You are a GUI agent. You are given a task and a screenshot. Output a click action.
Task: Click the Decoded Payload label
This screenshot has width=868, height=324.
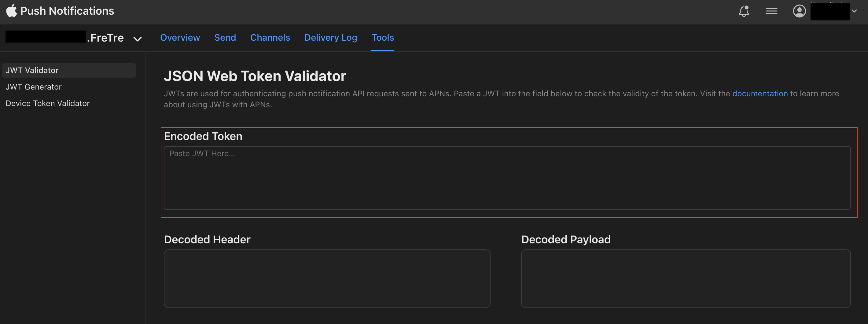tap(566, 239)
